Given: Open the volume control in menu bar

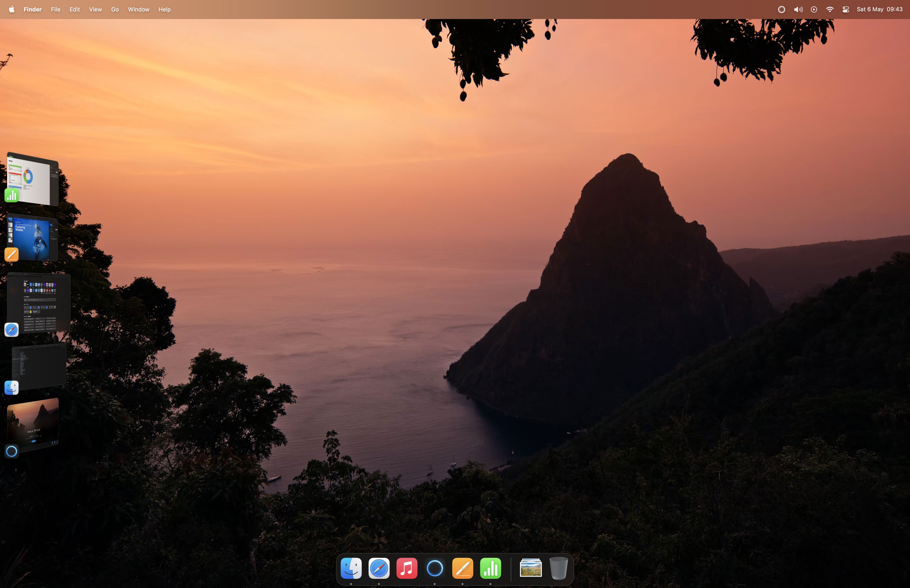Looking at the screenshot, I should 798,10.
